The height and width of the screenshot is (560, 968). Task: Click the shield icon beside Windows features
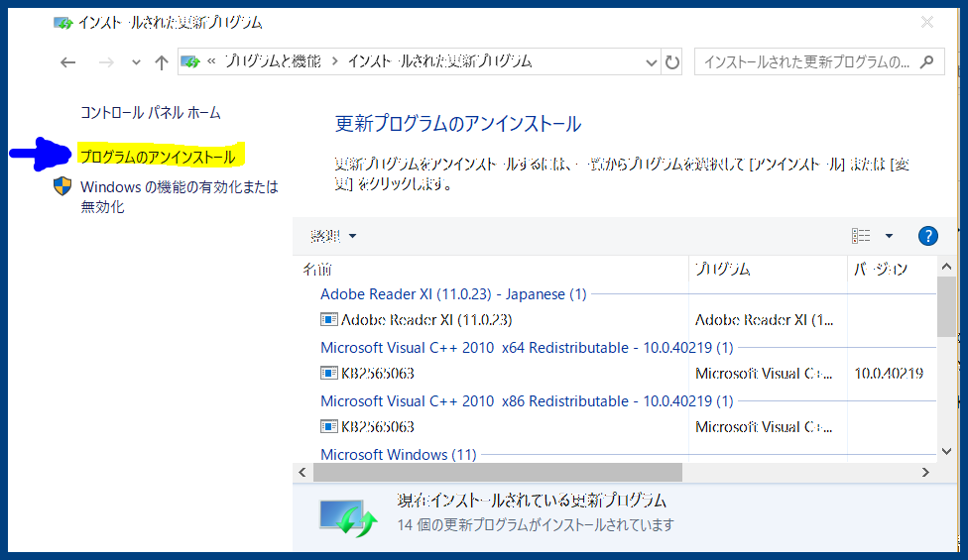click(x=62, y=186)
